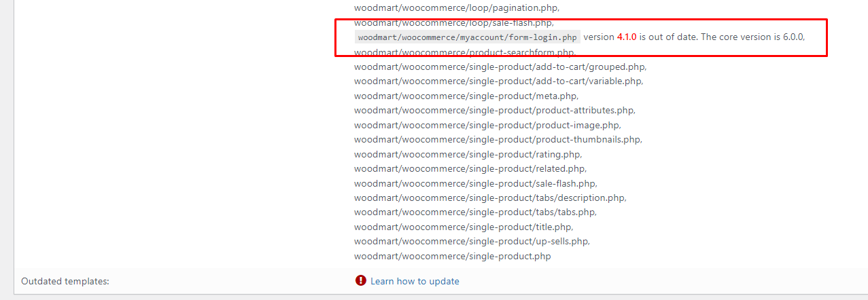Click the red 4.1.0 version number
Image resolution: width=868 pixels, height=300 pixels.
[x=626, y=37]
